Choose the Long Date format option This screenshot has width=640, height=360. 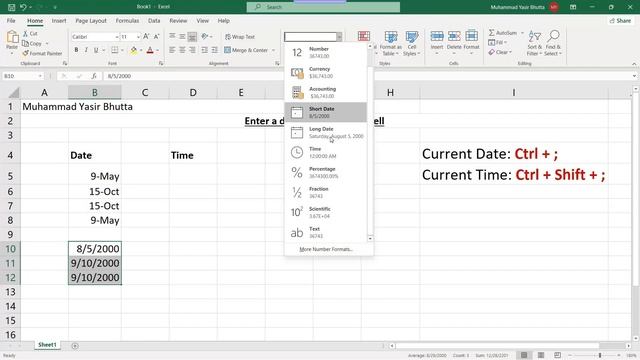pyautogui.click(x=325, y=132)
